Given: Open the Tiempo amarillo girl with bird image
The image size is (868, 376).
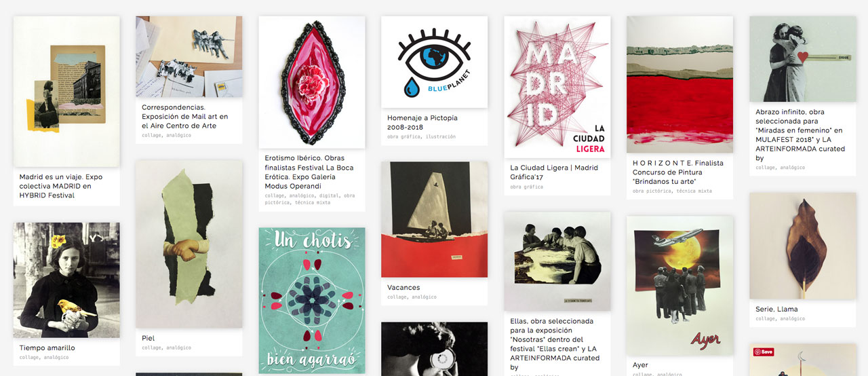Looking at the screenshot, I should click(x=66, y=280).
